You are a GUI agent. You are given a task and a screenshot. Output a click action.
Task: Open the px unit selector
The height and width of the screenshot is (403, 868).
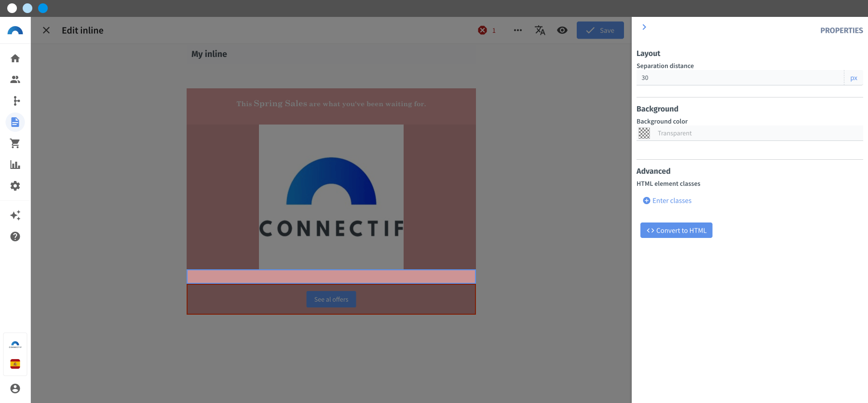tap(854, 78)
